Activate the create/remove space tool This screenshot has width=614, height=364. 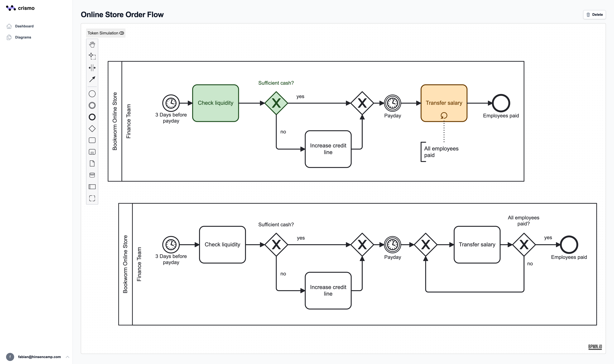click(92, 68)
